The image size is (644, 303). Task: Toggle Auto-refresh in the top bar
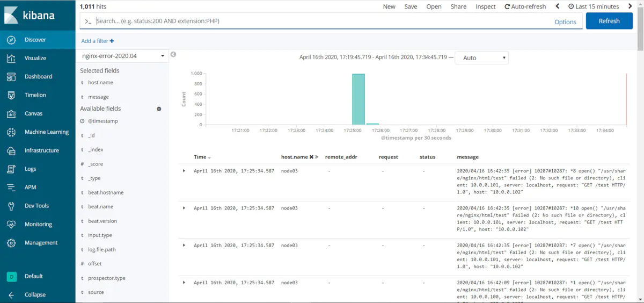[525, 6]
